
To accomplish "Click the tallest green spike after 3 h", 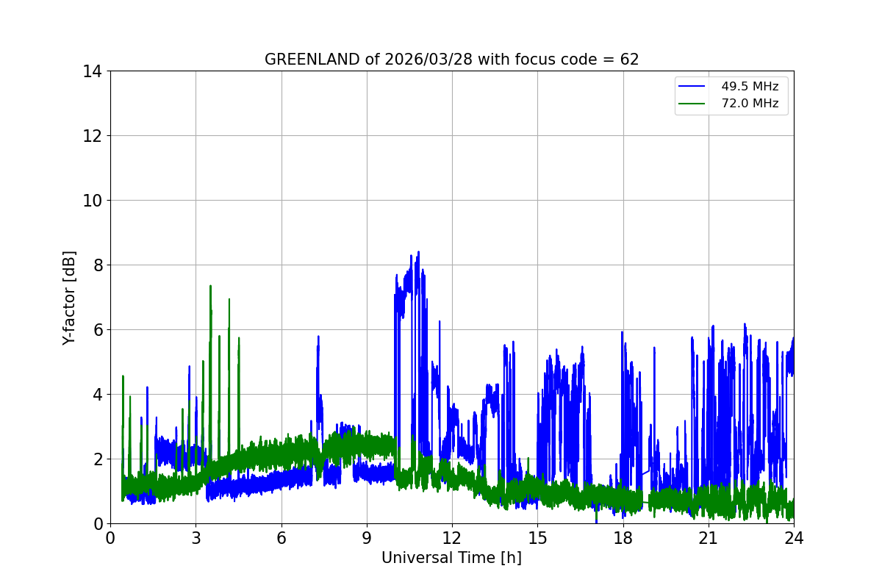I will click(210, 287).
